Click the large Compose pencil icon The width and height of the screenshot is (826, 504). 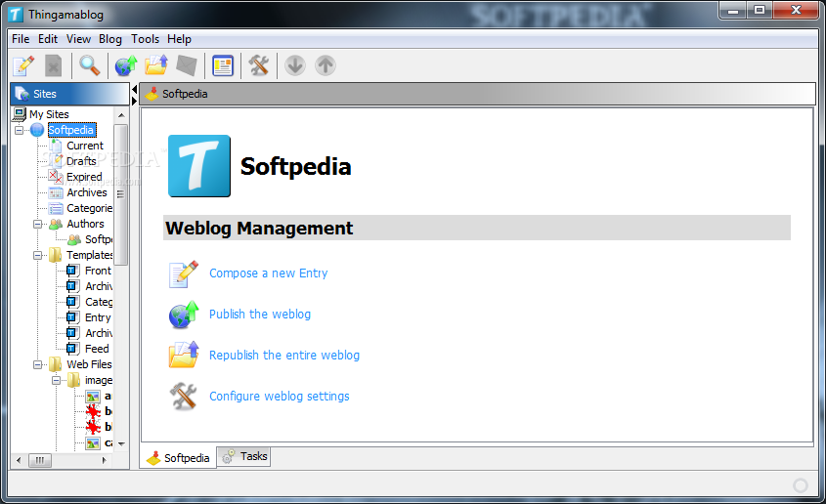pos(184,274)
